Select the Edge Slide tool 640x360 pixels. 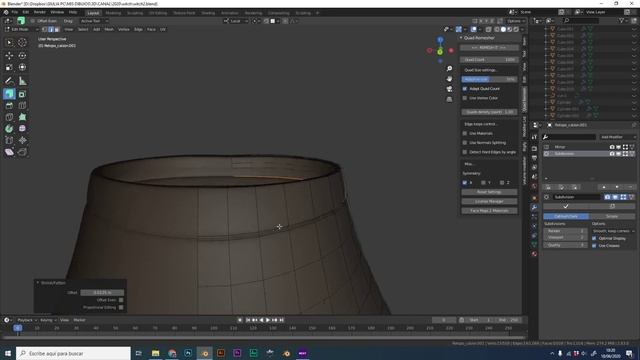pyautogui.click(x=9, y=140)
